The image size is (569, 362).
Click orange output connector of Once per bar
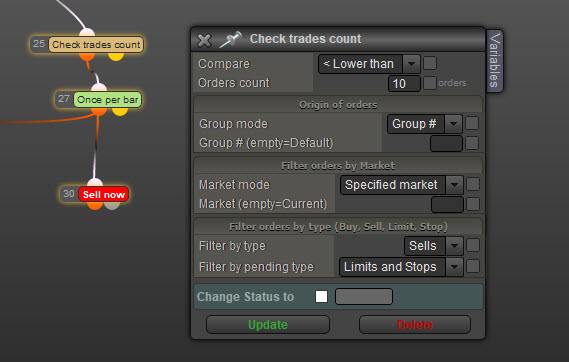[x=98, y=112]
